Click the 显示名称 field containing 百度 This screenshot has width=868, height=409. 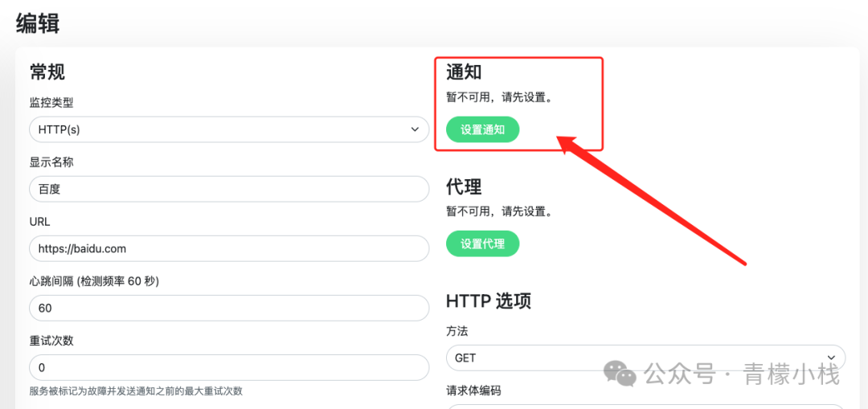pyautogui.click(x=229, y=190)
